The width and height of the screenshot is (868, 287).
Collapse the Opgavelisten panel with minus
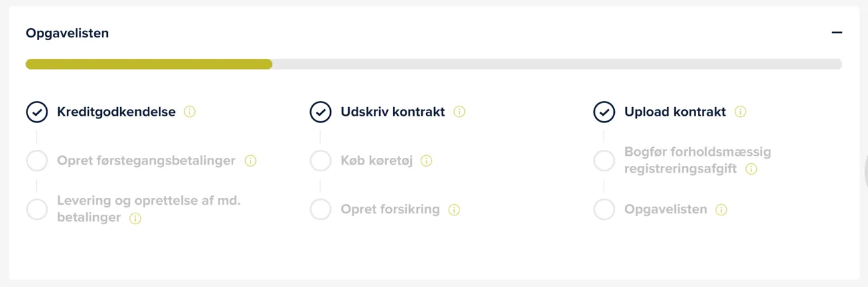pyautogui.click(x=837, y=32)
